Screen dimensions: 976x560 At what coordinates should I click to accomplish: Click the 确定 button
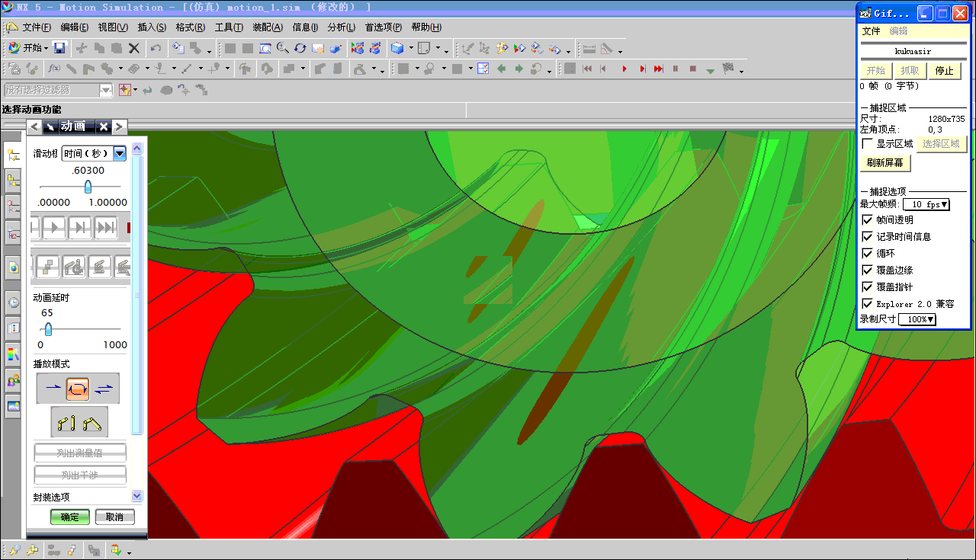[70, 517]
